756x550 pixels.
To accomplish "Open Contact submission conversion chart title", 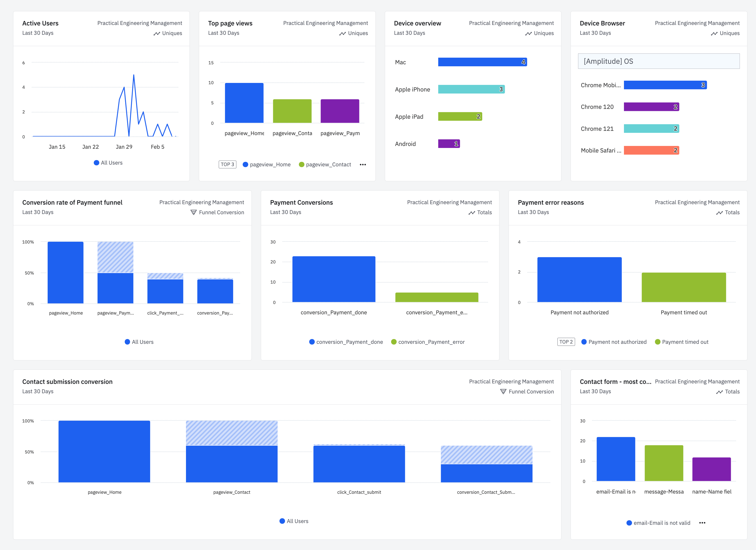I will (x=67, y=382).
